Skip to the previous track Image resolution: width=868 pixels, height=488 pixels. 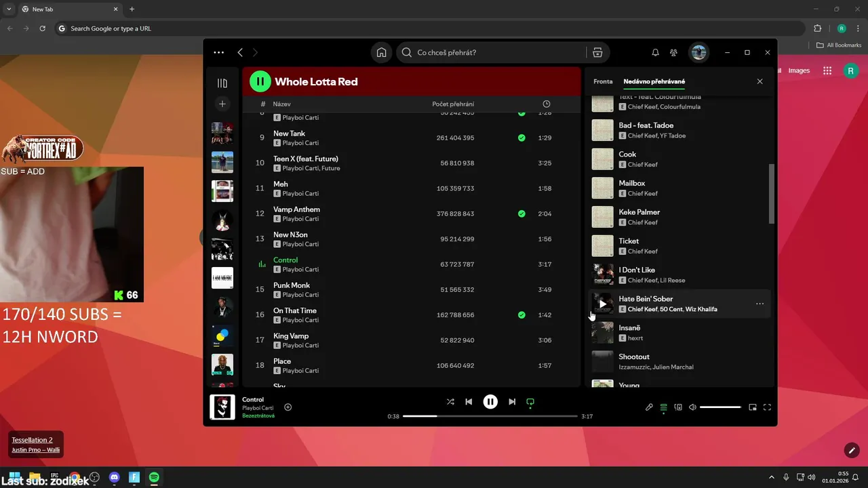469,402
